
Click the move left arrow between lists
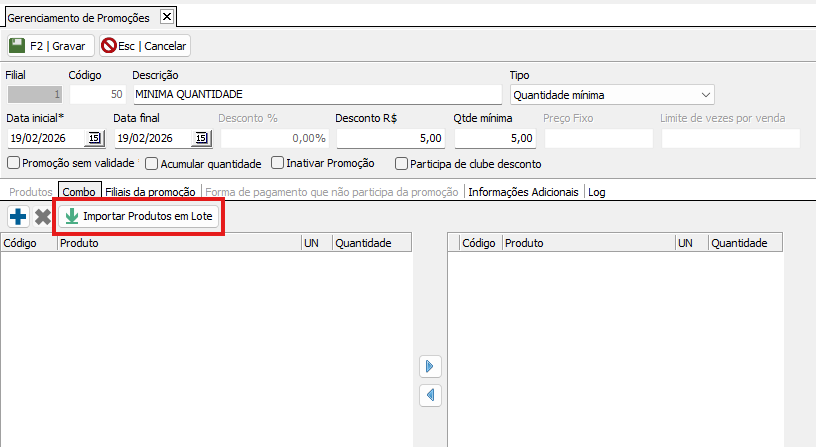coord(430,396)
